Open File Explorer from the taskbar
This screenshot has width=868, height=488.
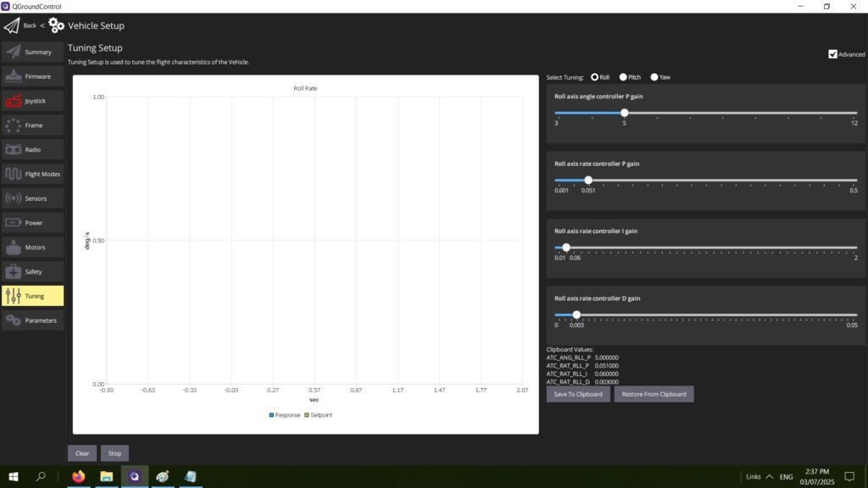106,476
